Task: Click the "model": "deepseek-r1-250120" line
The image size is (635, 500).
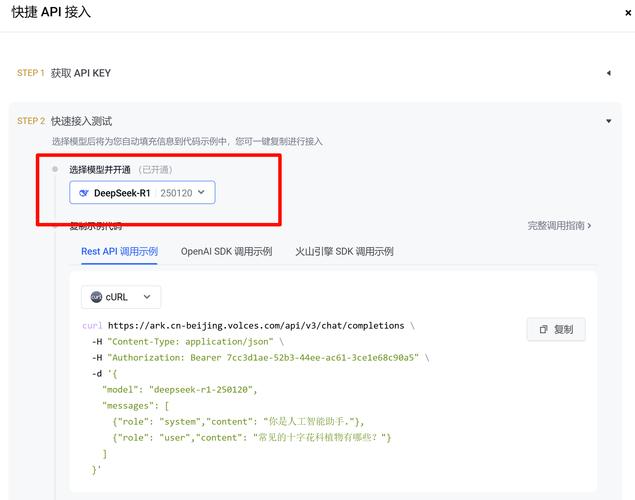Action: point(180,390)
